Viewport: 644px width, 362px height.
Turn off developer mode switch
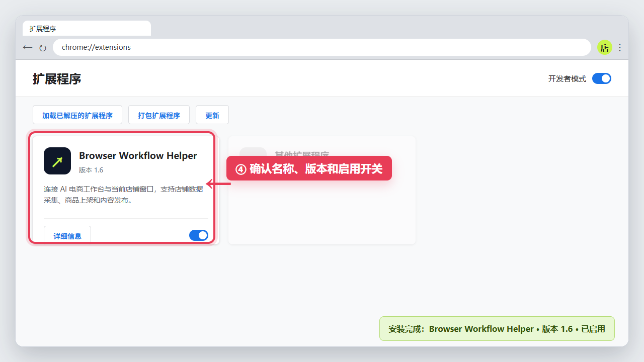602,78
